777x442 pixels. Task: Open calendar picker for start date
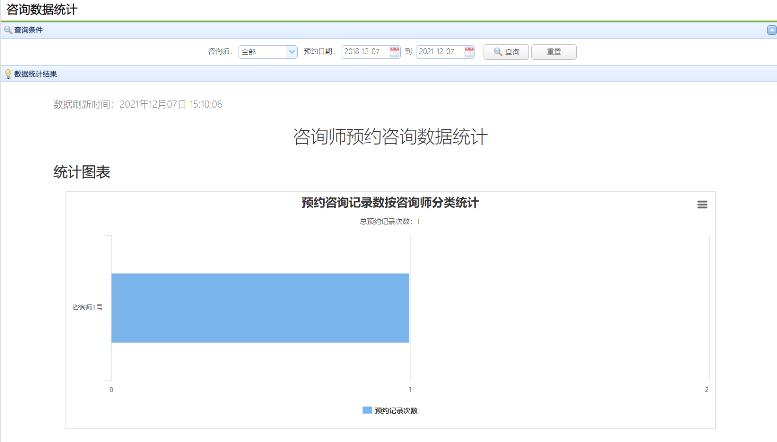point(394,52)
